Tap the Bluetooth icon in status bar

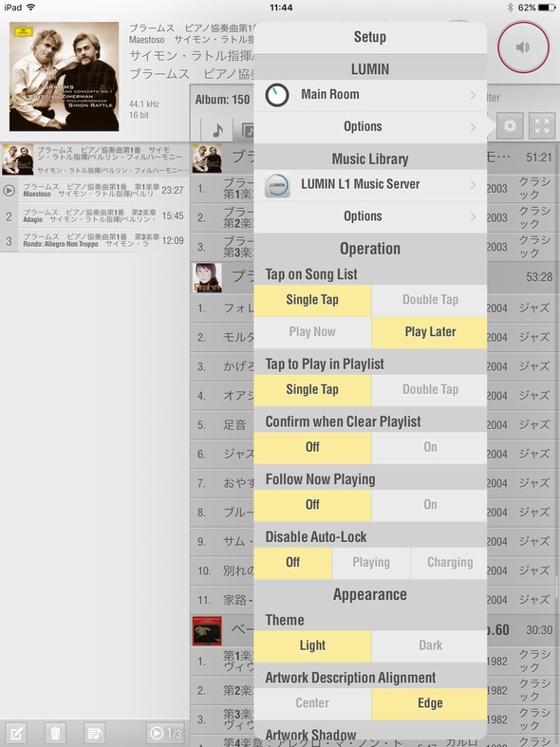tap(510, 8)
